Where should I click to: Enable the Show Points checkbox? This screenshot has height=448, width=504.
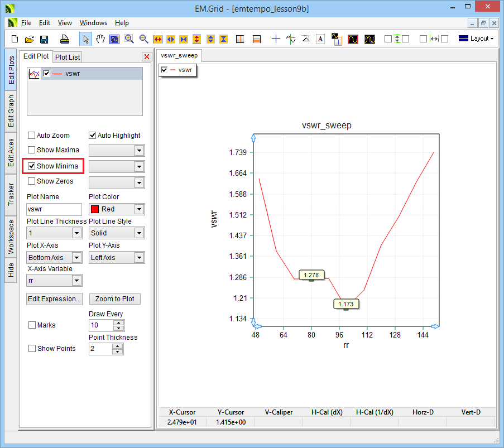32,349
